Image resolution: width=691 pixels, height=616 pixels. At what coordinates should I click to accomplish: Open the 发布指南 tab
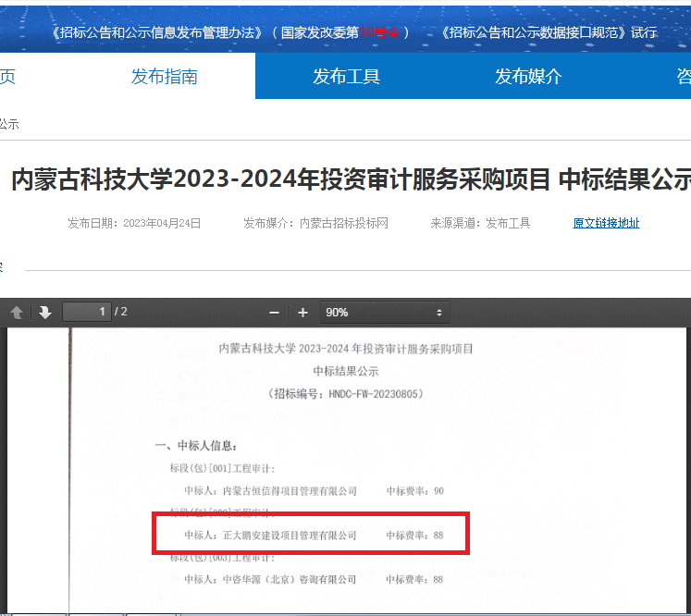164,77
